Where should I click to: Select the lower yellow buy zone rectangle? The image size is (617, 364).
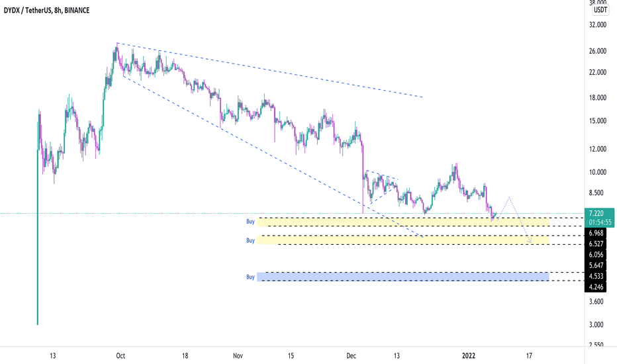tap(403, 240)
